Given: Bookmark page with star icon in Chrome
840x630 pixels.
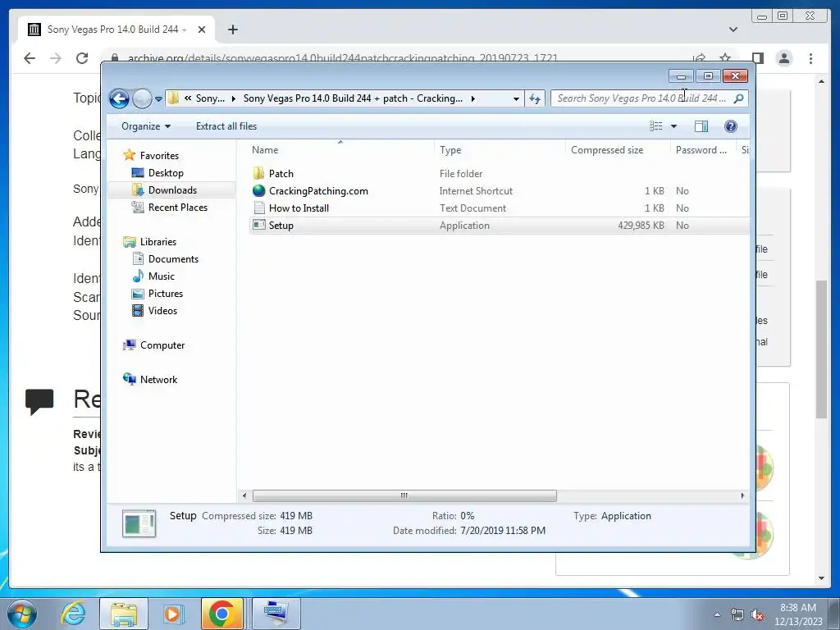Looking at the screenshot, I should click(x=725, y=58).
